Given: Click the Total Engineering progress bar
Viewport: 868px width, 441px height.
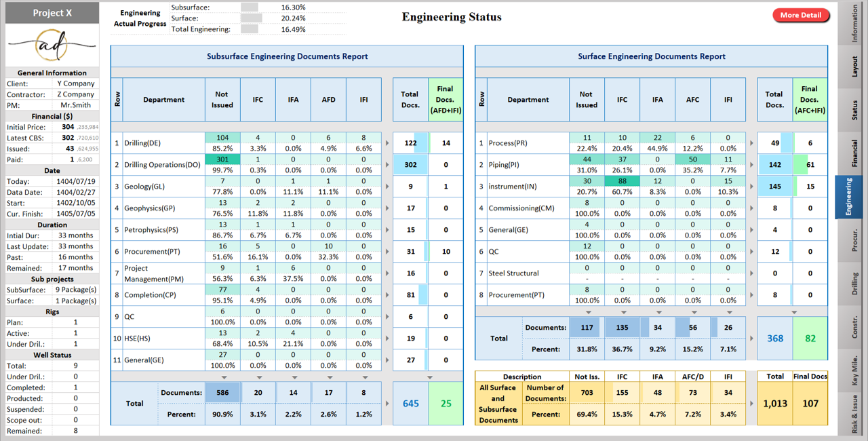Looking at the screenshot, I should coord(250,29).
